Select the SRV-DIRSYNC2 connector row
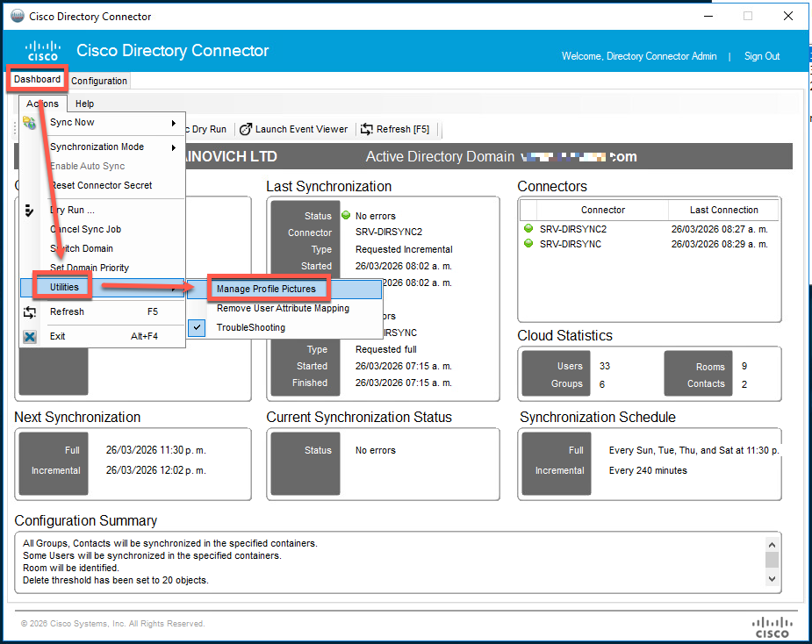The image size is (812, 644). (x=650, y=229)
